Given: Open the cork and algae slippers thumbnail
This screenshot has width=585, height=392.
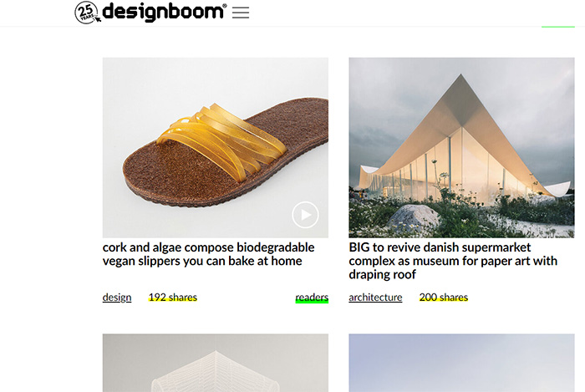Looking at the screenshot, I should [x=216, y=147].
